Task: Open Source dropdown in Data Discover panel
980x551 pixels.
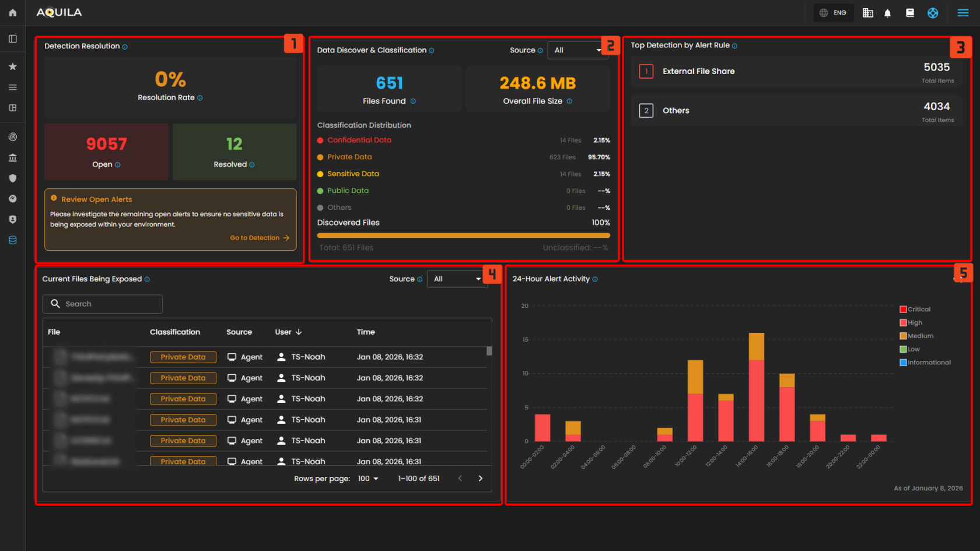Action: click(577, 50)
